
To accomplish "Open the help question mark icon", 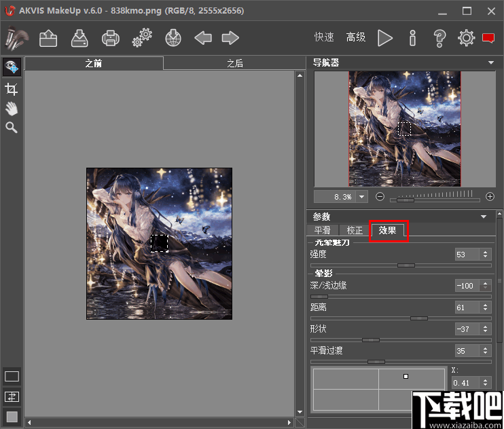I will click(439, 38).
